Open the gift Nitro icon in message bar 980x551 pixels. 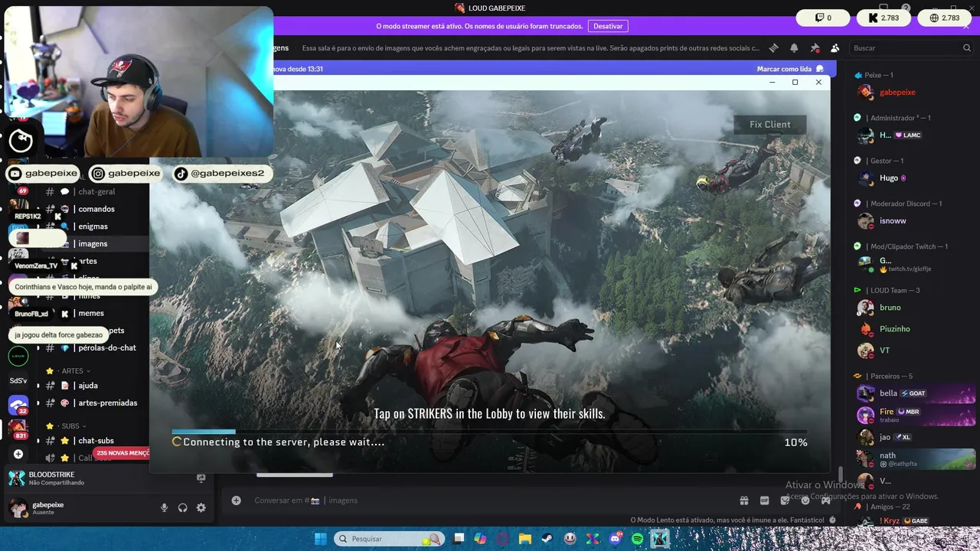point(743,500)
